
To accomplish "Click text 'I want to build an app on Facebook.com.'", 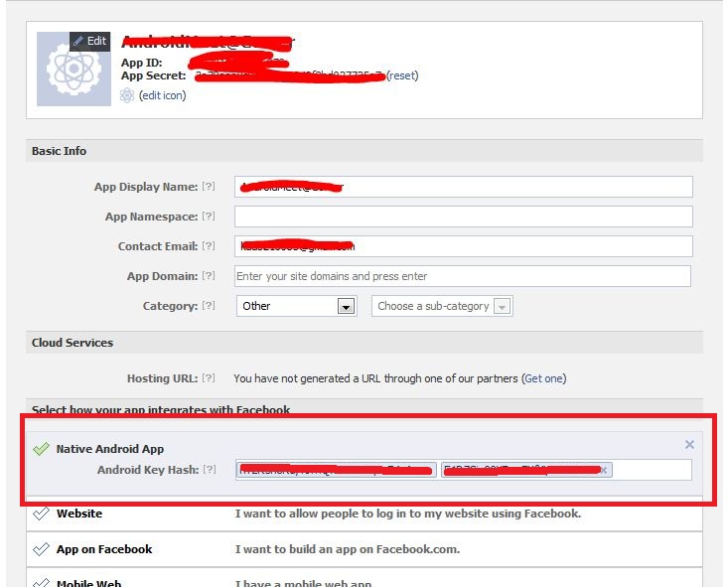I will click(x=348, y=549).
